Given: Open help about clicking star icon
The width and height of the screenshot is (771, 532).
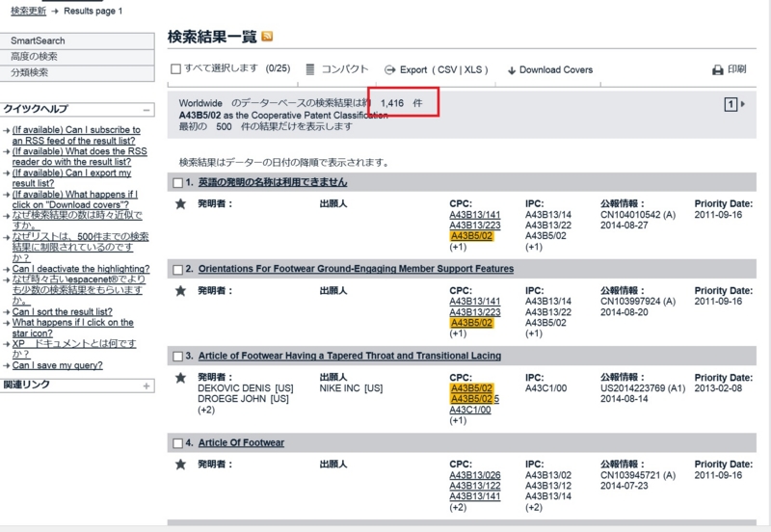Looking at the screenshot, I should [73, 328].
